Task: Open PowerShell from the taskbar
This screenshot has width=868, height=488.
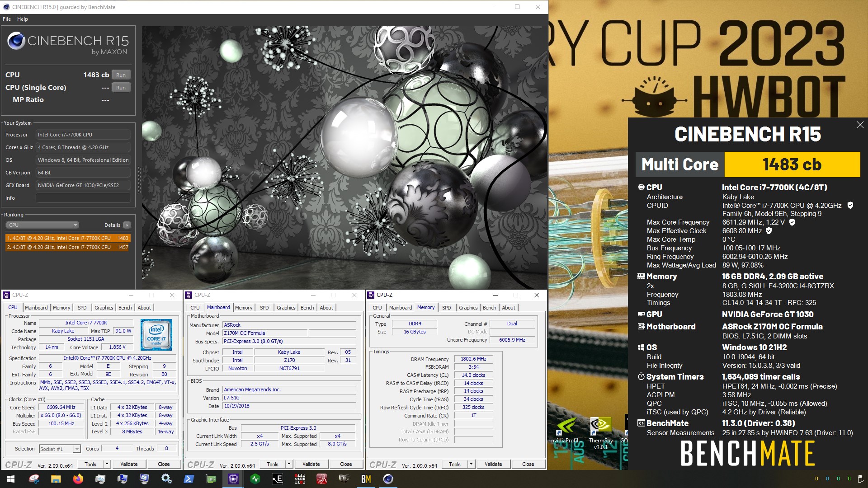Action: pos(189,479)
